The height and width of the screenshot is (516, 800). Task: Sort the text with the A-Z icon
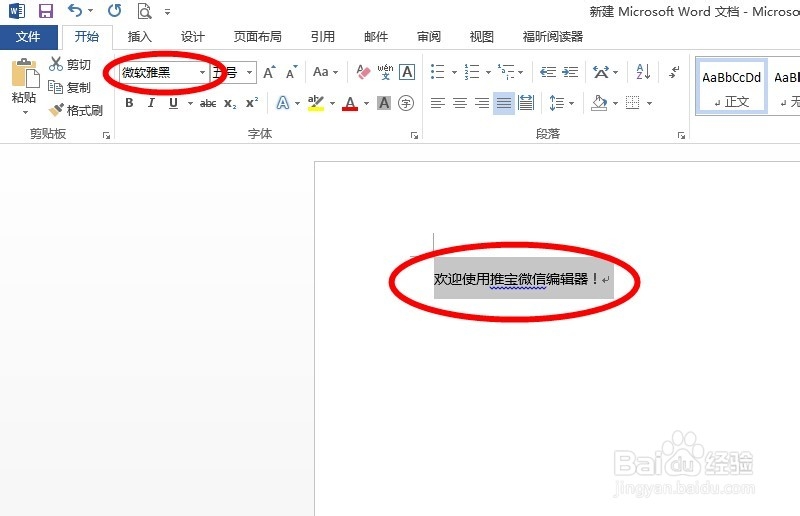[x=643, y=72]
